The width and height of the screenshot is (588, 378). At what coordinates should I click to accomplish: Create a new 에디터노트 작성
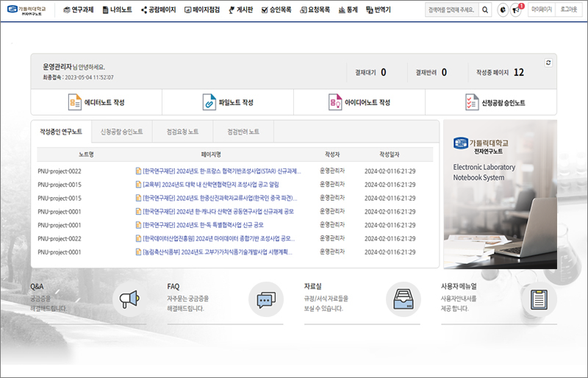pyautogui.click(x=96, y=103)
